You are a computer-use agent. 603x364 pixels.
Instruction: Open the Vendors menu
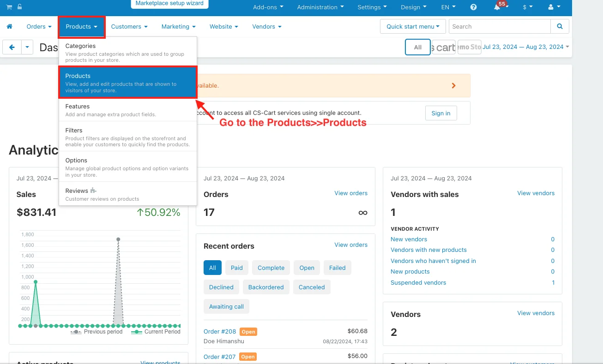(x=267, y=27)
